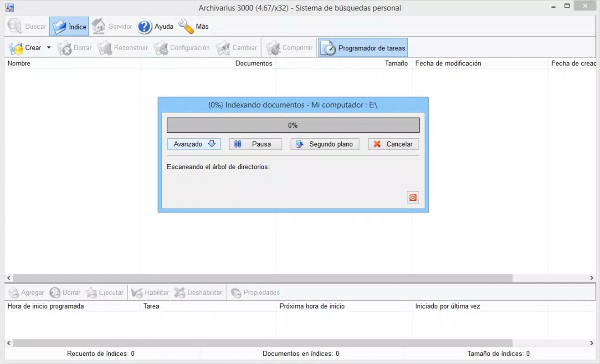Sort by the Tamaño column header
The image size is (600, 364).
344,63
